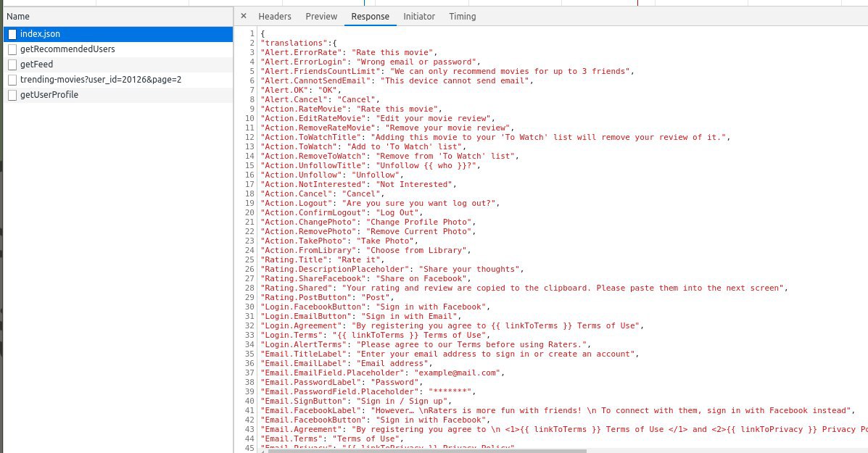Select the Response tab
868x453 pixels.
(x=370, y=16)
